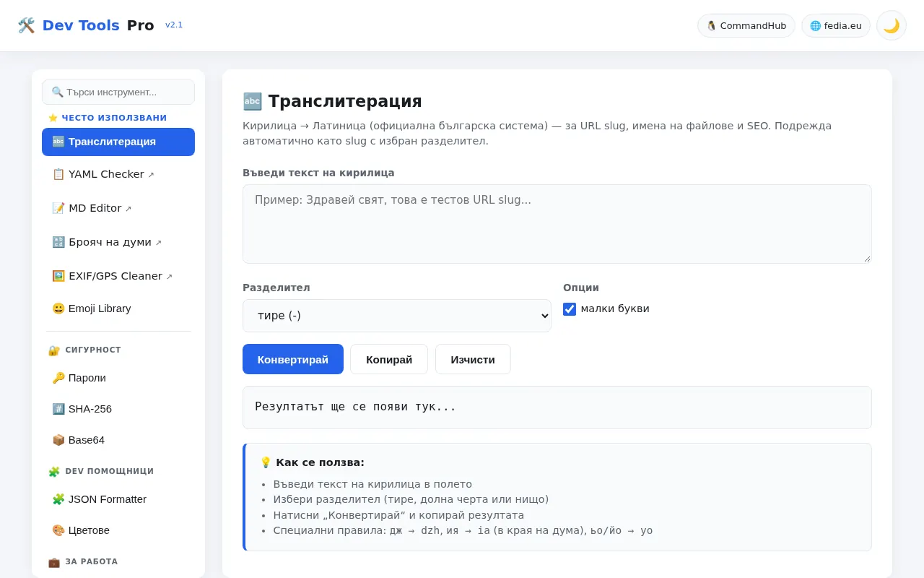Open the JSON Formatter tool
This screenshot has width=924, height=578.
coord(118,499)
